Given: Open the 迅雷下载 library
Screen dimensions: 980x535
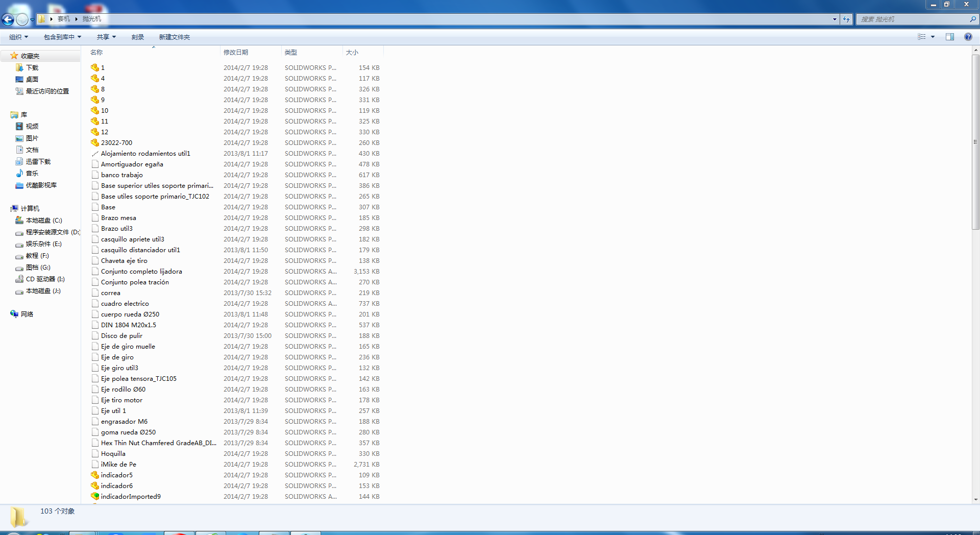Looking at the screenshot, I should (38, 161).
